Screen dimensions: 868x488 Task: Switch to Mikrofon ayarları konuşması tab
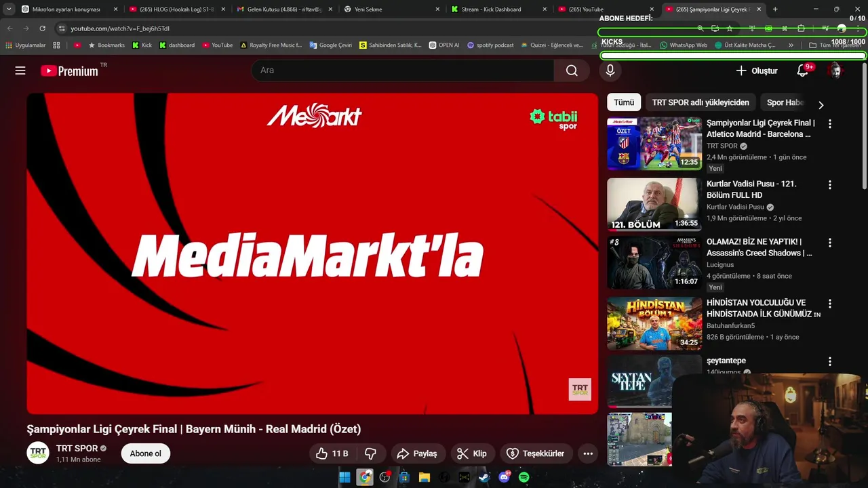(x=66, y=9)
